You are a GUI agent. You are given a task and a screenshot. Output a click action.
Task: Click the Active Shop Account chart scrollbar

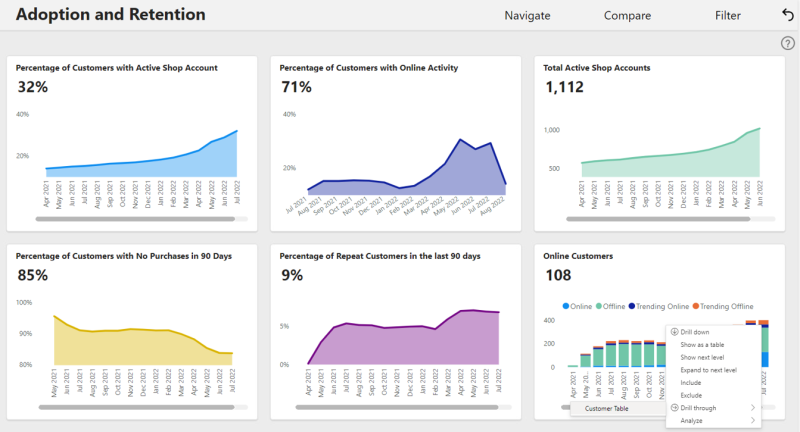(135, 219)
